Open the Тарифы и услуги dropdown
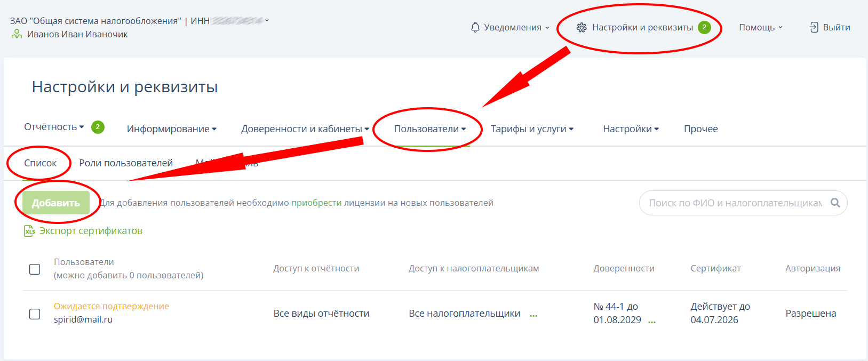Viewport: 868px width, 361px height. tap(531, 129)
